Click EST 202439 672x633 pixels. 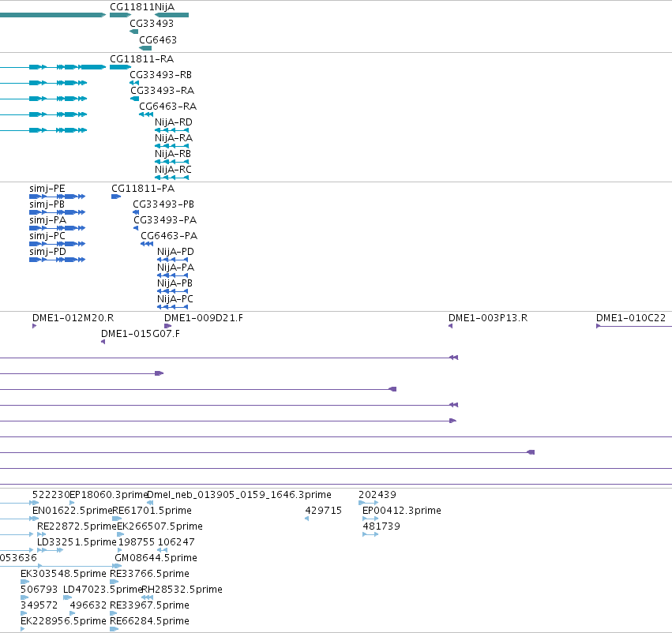click(377, 495)
